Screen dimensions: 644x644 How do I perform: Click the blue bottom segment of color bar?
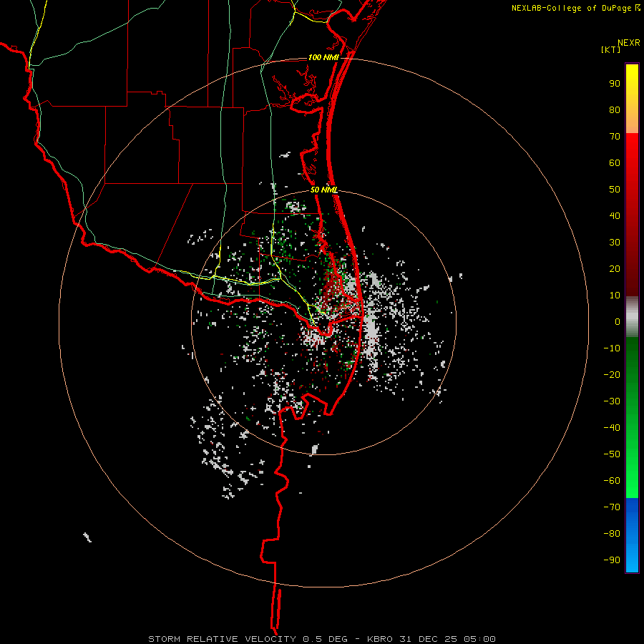point(632,535)
